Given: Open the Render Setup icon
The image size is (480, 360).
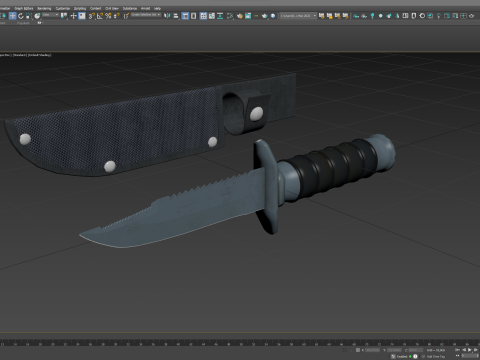Looking at the screenshot, I should pyautogui.click(x=240, y=16).
